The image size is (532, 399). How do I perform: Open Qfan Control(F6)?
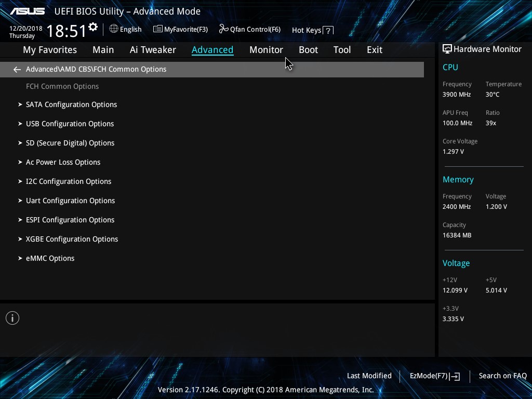[x=250, y=29]
